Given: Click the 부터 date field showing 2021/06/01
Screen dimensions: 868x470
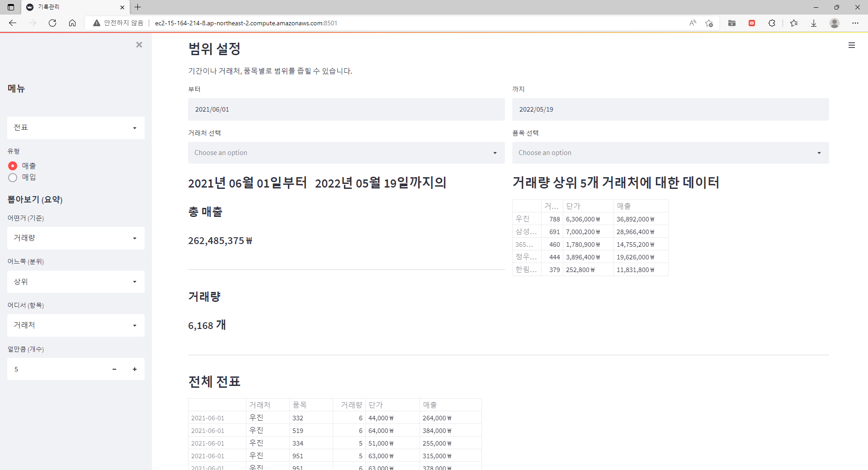Looking at the screenshot, I should (346, 109).
